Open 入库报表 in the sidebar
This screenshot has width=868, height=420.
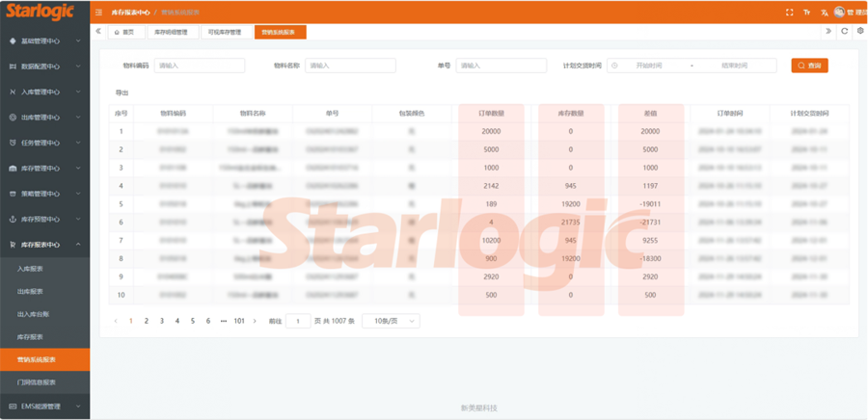pos(44,269)
